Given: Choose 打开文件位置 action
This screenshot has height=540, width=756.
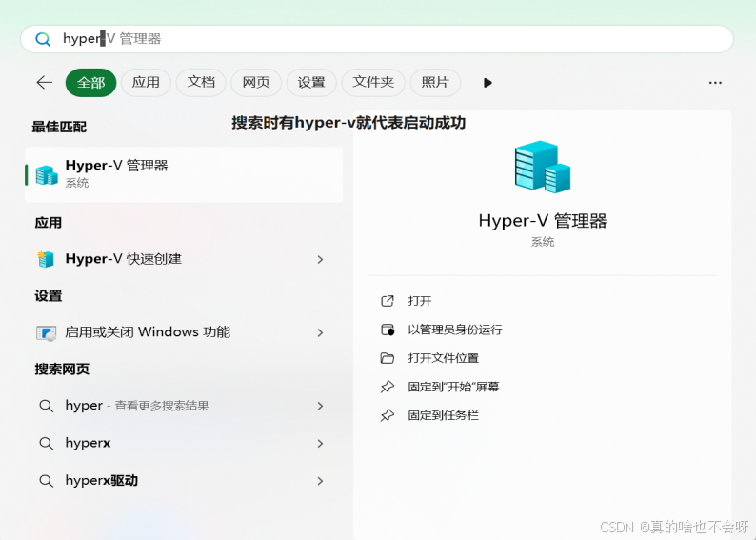Looking at the screenshot, I should 443,358.
